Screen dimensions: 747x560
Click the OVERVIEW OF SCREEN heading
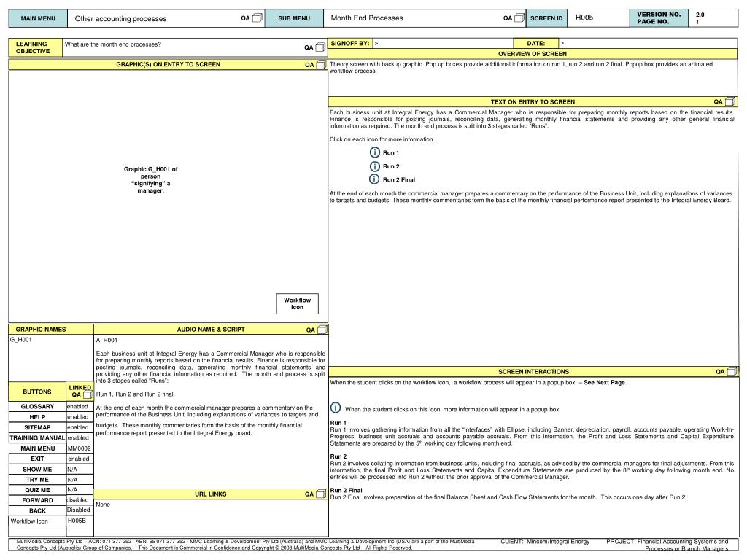click(x=533, y=54)
